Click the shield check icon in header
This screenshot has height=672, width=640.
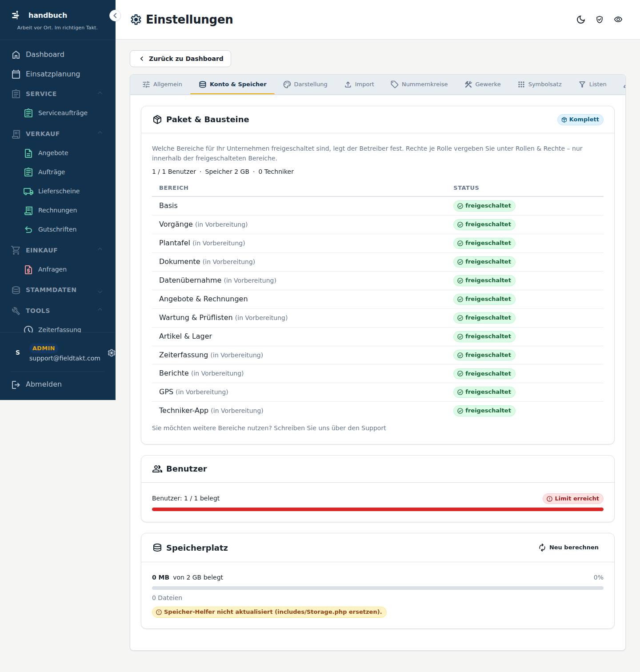600,20
